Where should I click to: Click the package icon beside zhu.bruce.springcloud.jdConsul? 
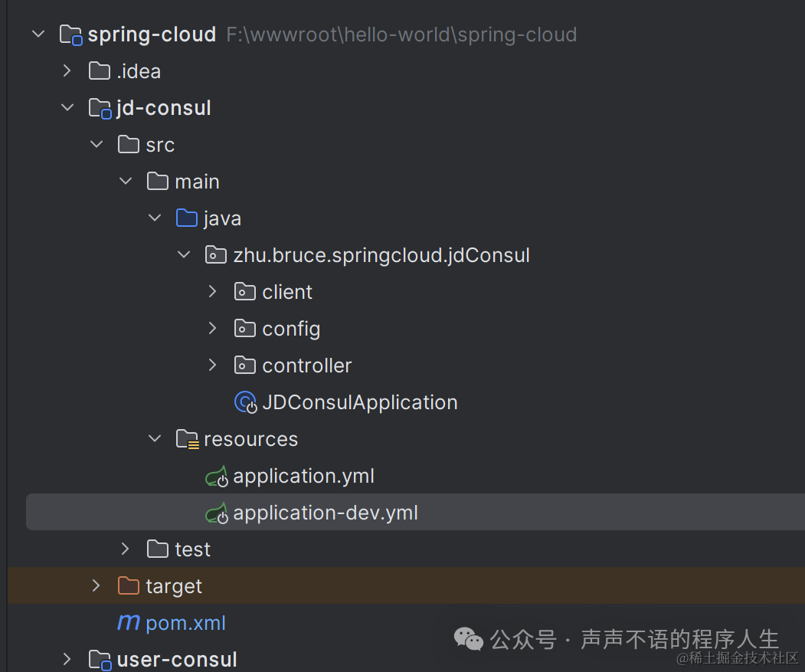(215, 254)
